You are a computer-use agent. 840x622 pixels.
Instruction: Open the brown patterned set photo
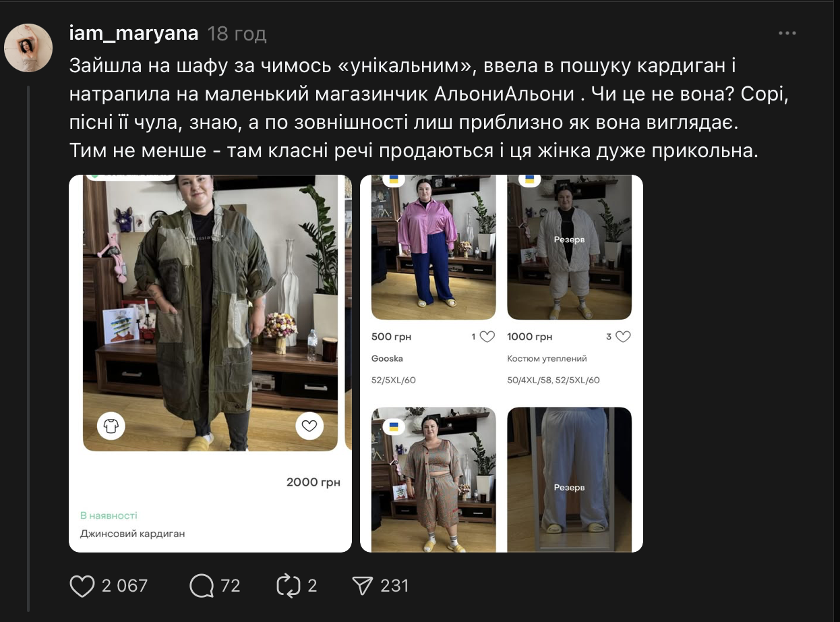(433, 480)
